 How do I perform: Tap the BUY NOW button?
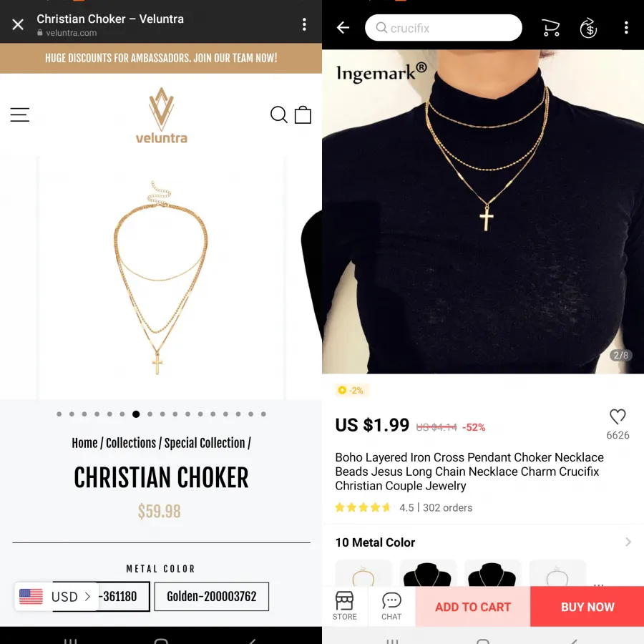tap(587, 607)
